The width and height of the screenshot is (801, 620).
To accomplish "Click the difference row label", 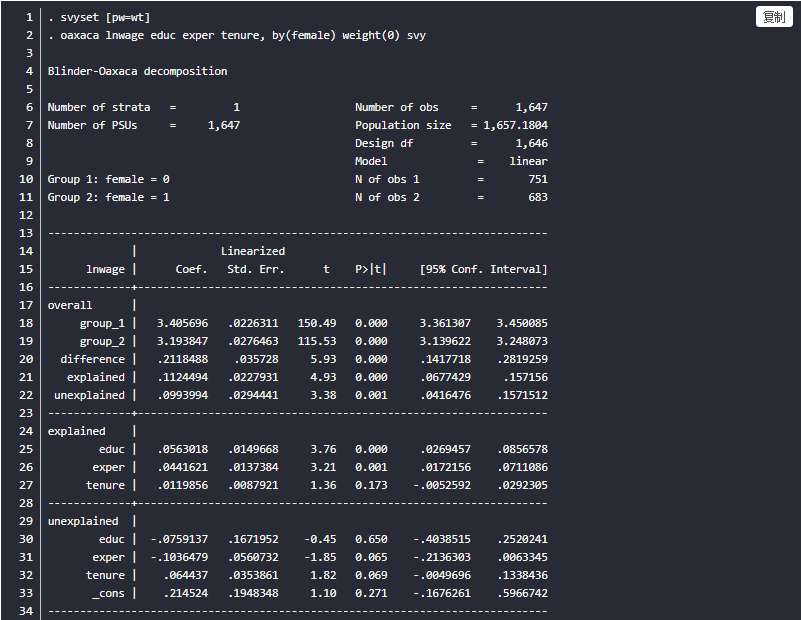I will [x=93, y=359].
